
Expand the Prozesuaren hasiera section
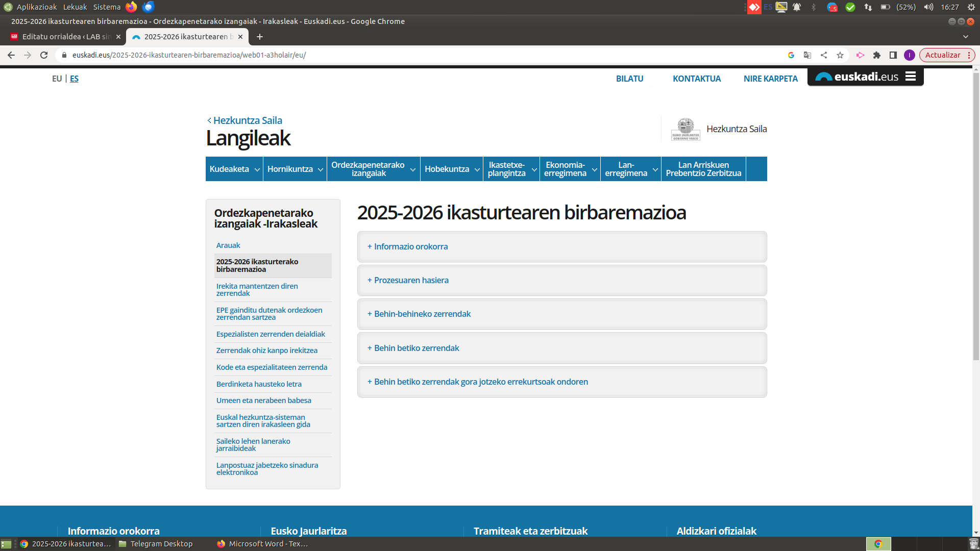click(x=411, y=280)
